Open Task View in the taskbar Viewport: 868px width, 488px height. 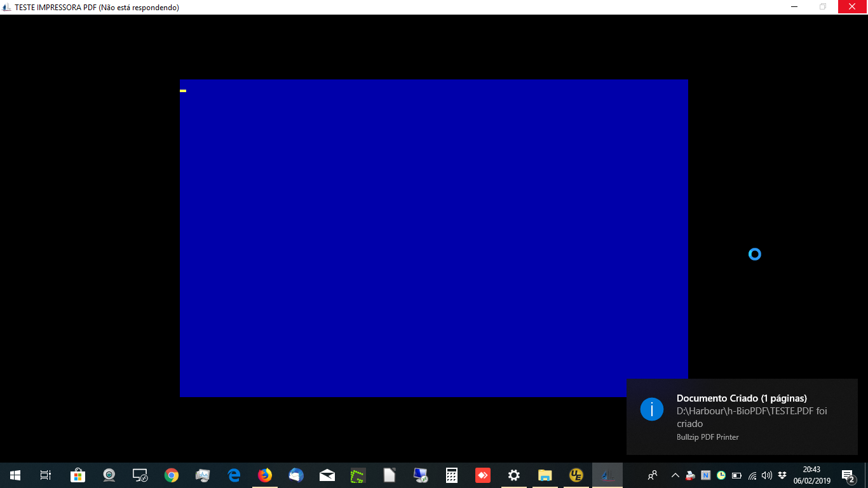pos(46,475)
